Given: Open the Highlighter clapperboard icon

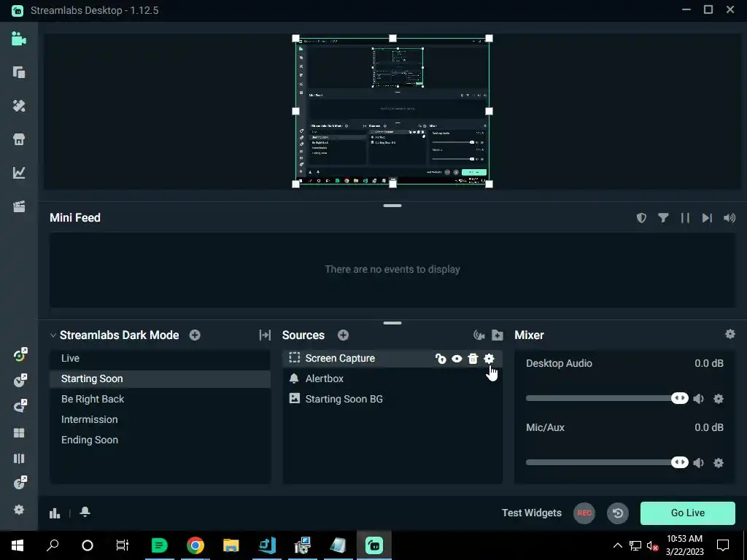Looking at the screenshot, I should click(18, 206).
